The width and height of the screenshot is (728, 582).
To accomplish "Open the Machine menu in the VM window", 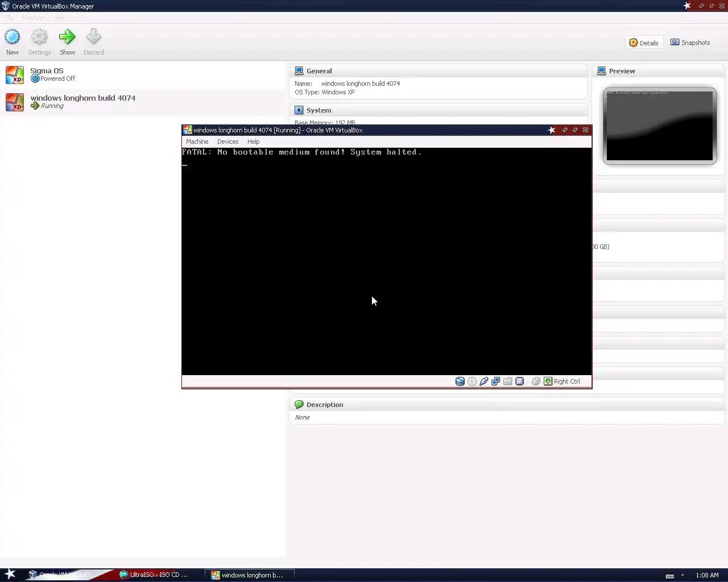I will click(197, 142).
